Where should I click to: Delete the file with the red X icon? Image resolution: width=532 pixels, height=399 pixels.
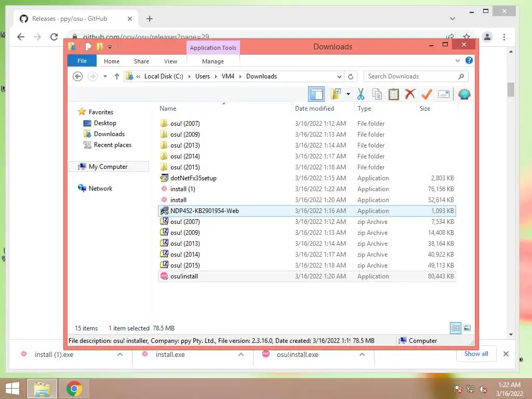click(410, 94)
